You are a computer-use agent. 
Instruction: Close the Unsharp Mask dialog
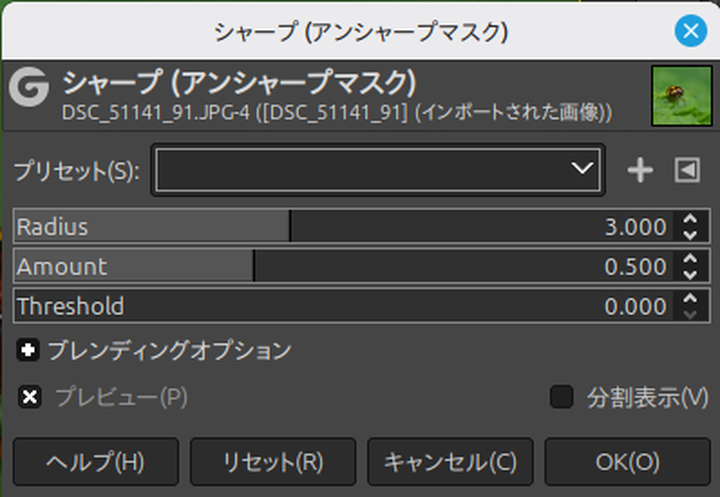[690, 31]
